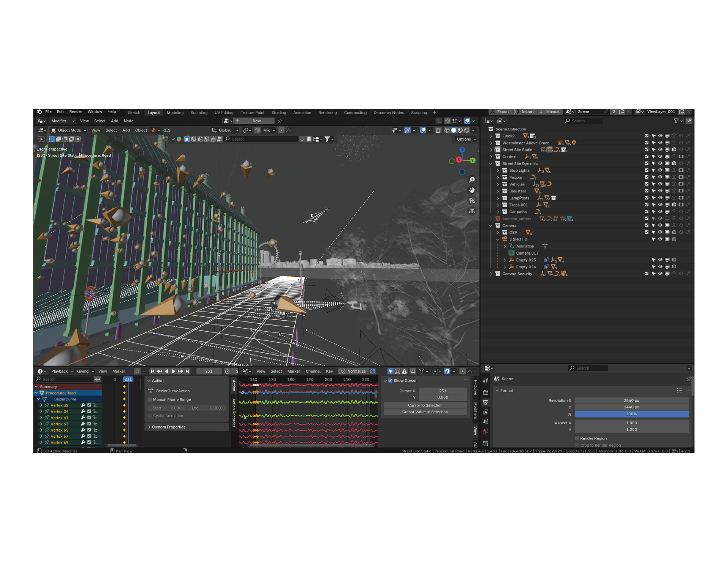Uncheck Show Cursor checkbox
This screenshot has height=562, width=728.
(x=390, y=380)
